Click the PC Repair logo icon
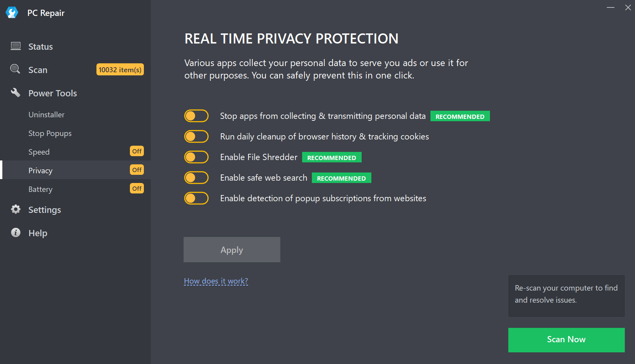Viewport: 635px width, 364px height. point(12,13)
